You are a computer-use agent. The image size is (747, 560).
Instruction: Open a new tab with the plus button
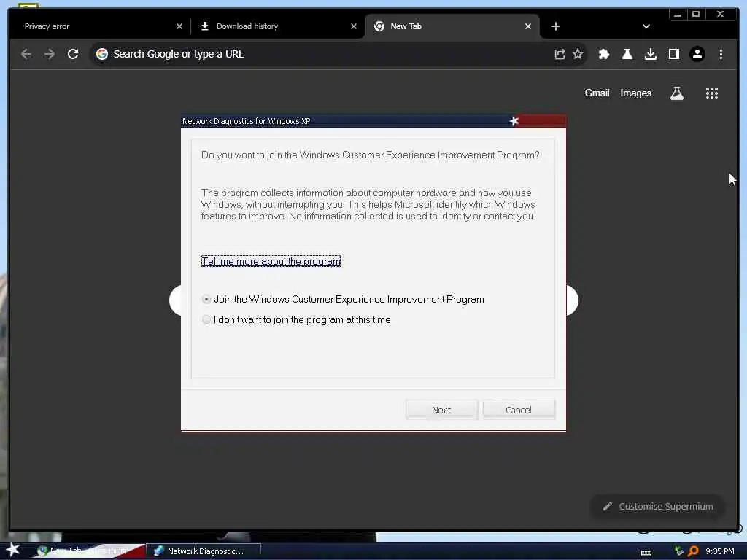(x=556, y=27)
